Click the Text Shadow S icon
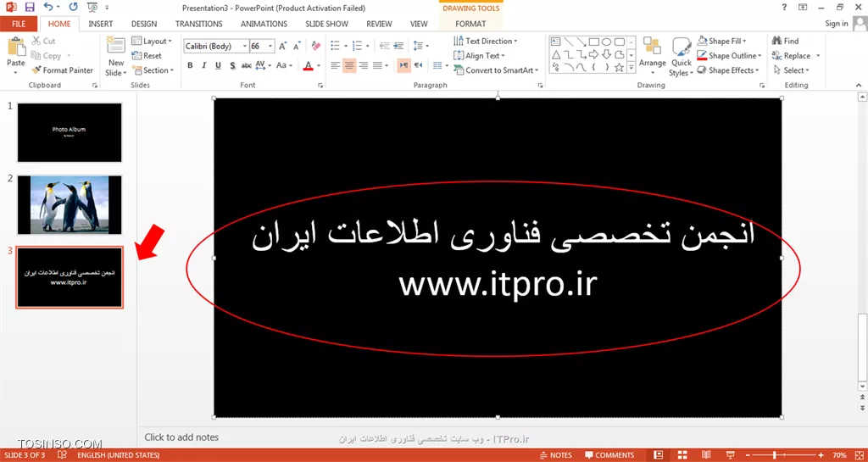 232,65
